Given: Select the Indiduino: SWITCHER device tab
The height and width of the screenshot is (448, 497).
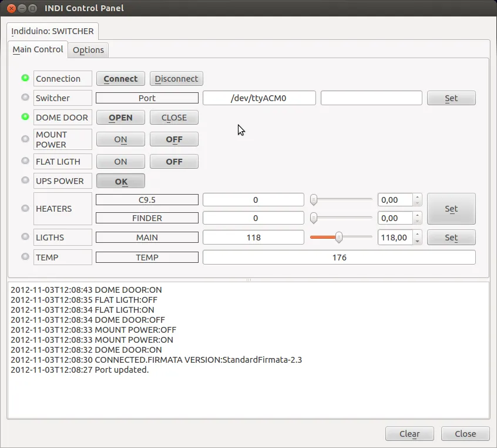Looking at the screenshot, I should coord(53,31).
